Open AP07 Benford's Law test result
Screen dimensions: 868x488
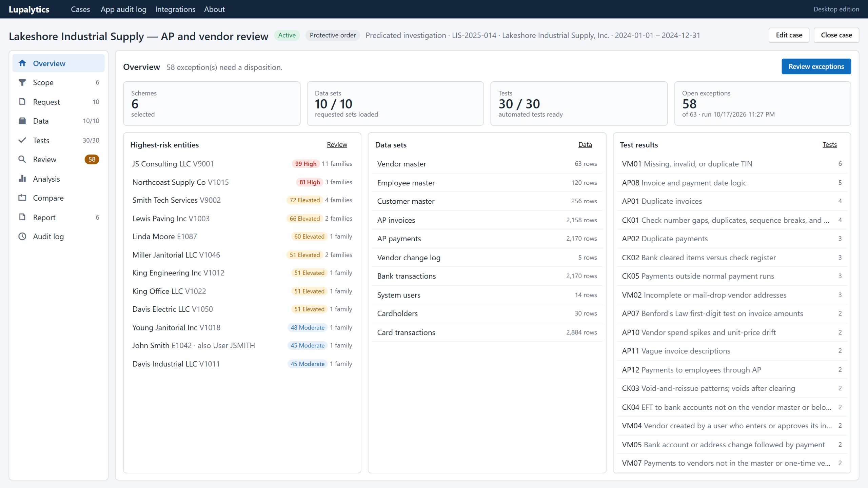pyautogui.click(x=732, y=313)
